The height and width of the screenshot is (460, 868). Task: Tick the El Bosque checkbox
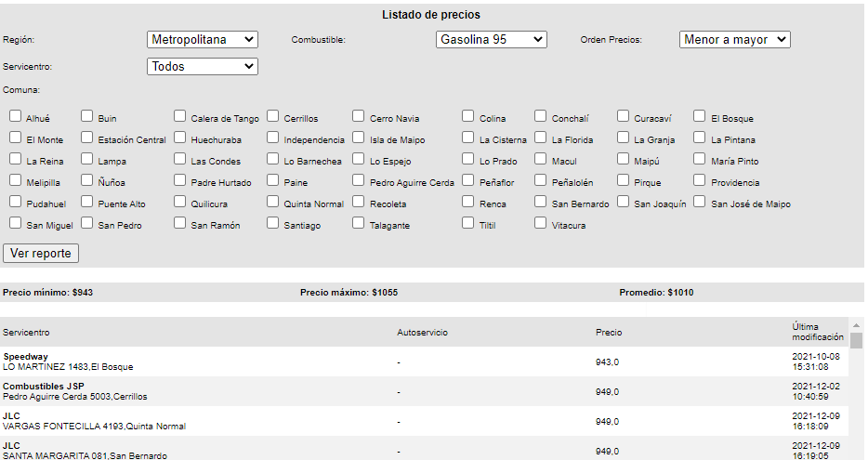pyautogui.click(x=700, y=117)
